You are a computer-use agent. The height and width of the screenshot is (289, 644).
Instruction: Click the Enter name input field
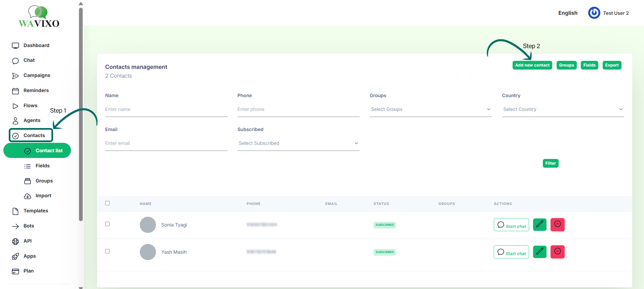[166, 110]
